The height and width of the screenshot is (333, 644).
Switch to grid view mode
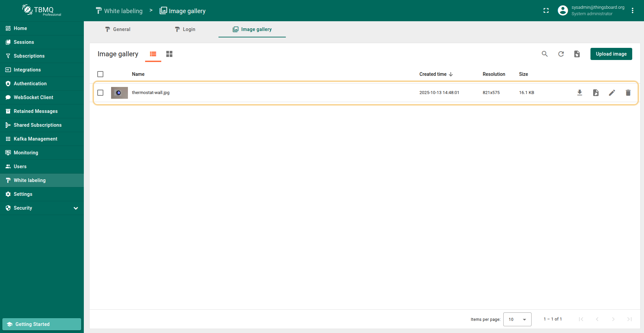169,54
